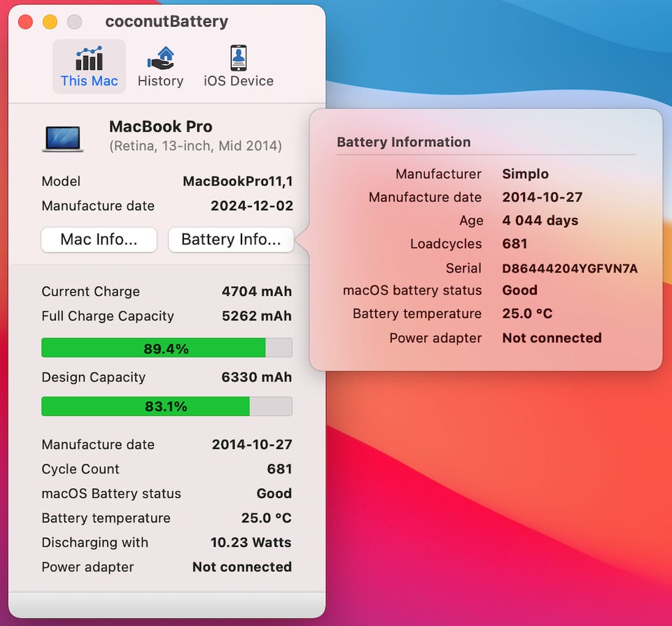
Task: Click the 4 044 days age value
Action: (x=540, y=220)
